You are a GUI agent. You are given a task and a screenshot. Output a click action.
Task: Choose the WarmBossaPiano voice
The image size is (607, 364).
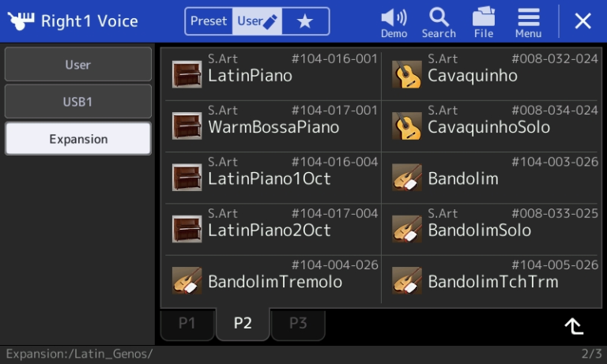tap(273, 126)
